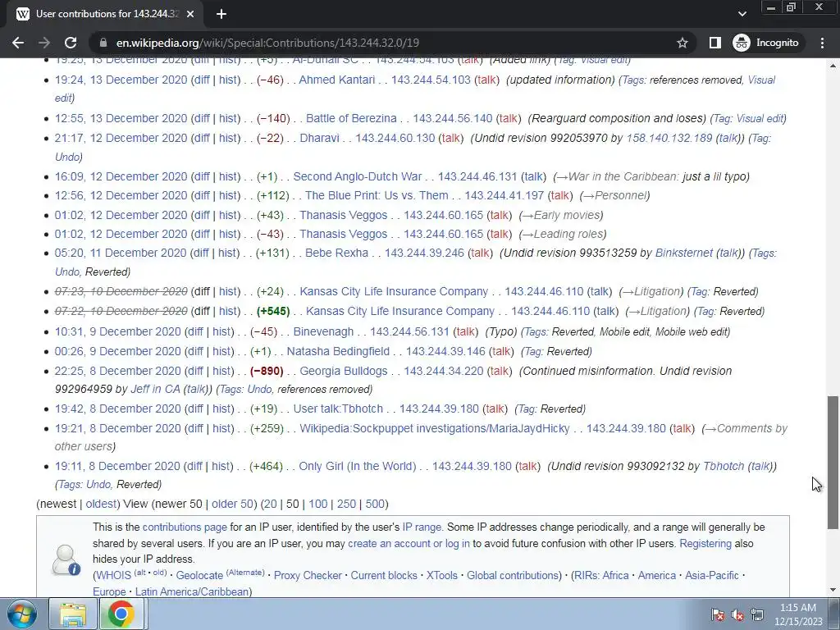This screenshot has height=630, width=840.
Task: Close the User contributions tab
Action: tap(190, 14)
